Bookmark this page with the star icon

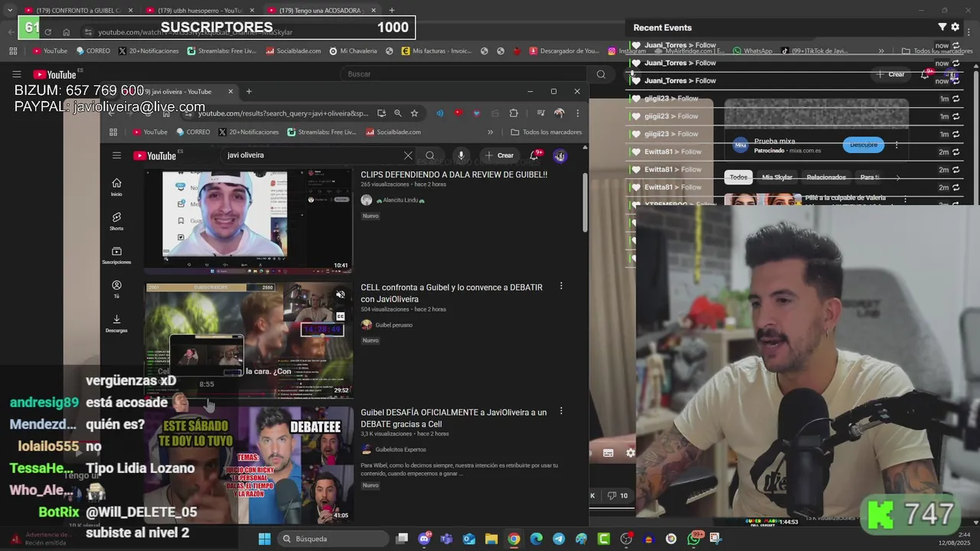[x=414, y=113]
